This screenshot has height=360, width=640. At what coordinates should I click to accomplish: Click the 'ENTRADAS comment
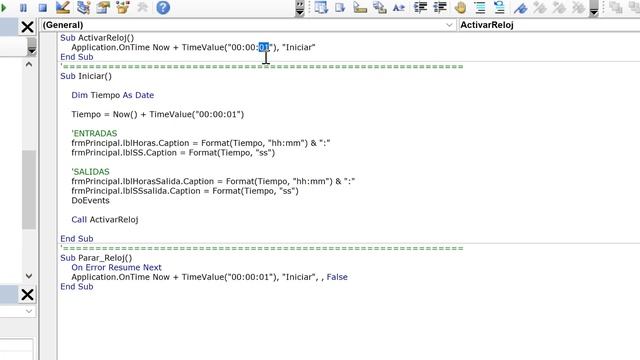tap(94, 133)
